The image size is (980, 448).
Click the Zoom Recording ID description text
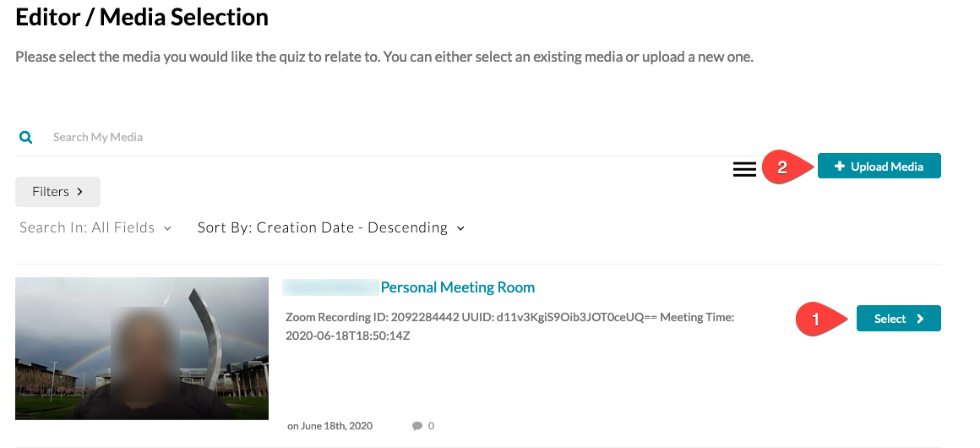[x=509, y=326]
